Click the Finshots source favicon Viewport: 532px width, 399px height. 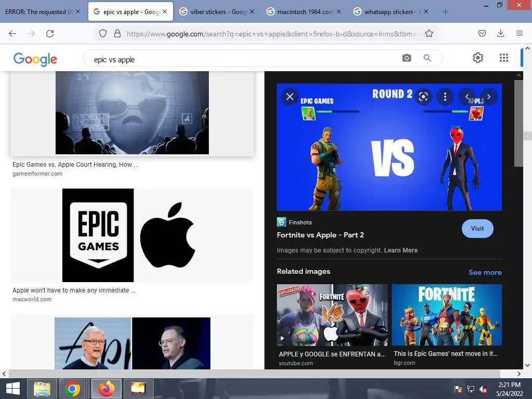(281, 222)
